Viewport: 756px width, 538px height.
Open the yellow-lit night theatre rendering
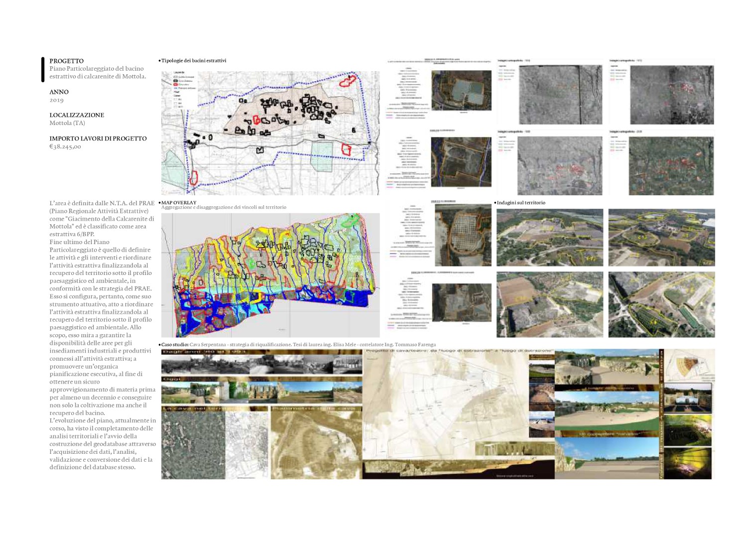point(687,463)
